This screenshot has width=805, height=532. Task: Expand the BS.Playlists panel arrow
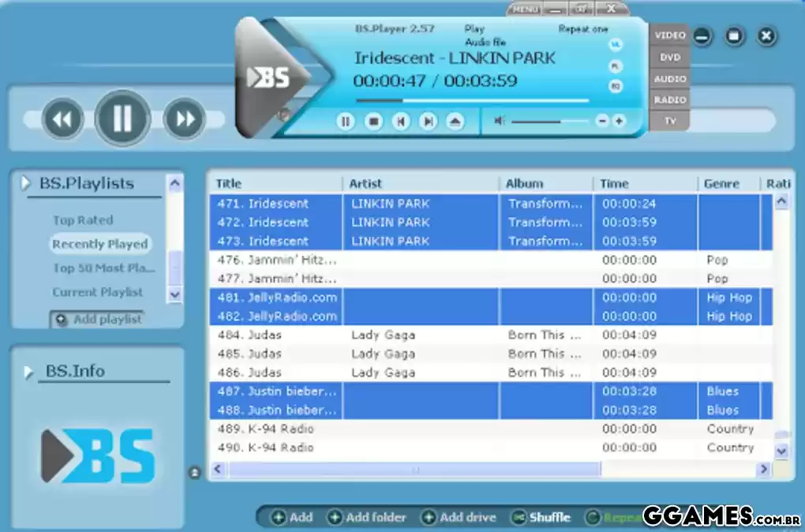pos(26,184)
